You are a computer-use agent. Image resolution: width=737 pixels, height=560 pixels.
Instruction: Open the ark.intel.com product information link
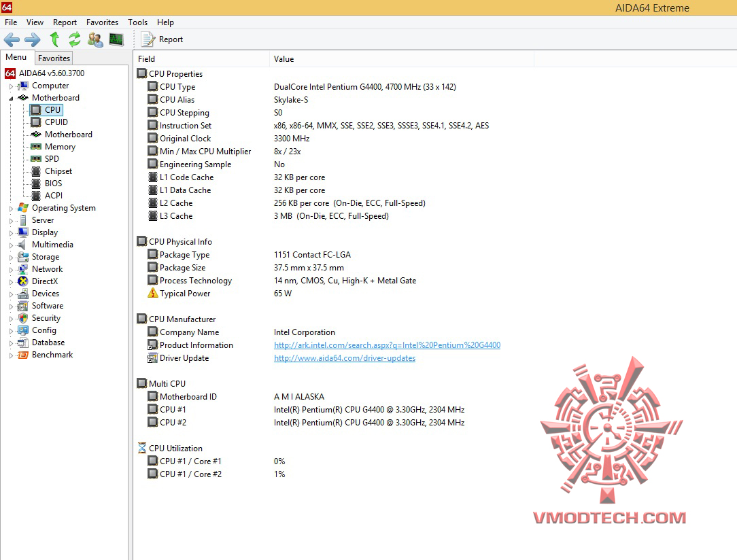[x=388, y=345]
